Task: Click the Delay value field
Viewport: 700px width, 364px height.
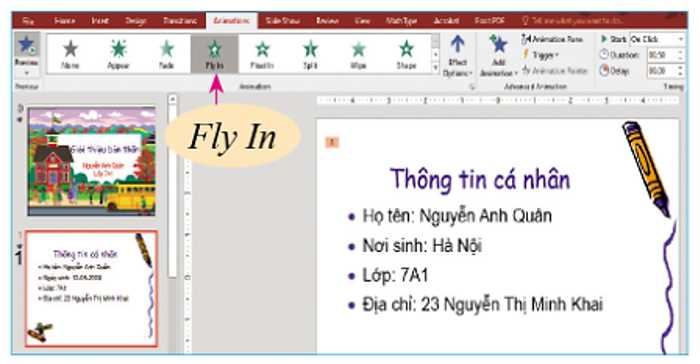Action: (x=662, y=71)
